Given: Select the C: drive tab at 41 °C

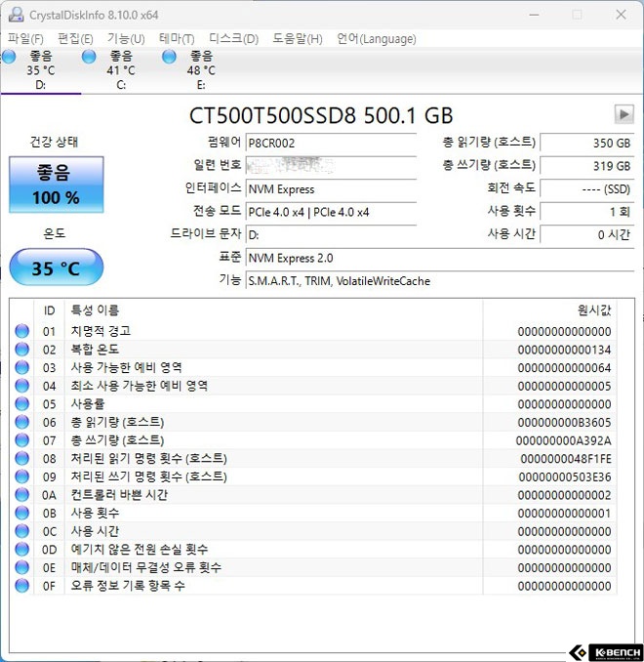Looking at the screenshot, I should (121, 70).
